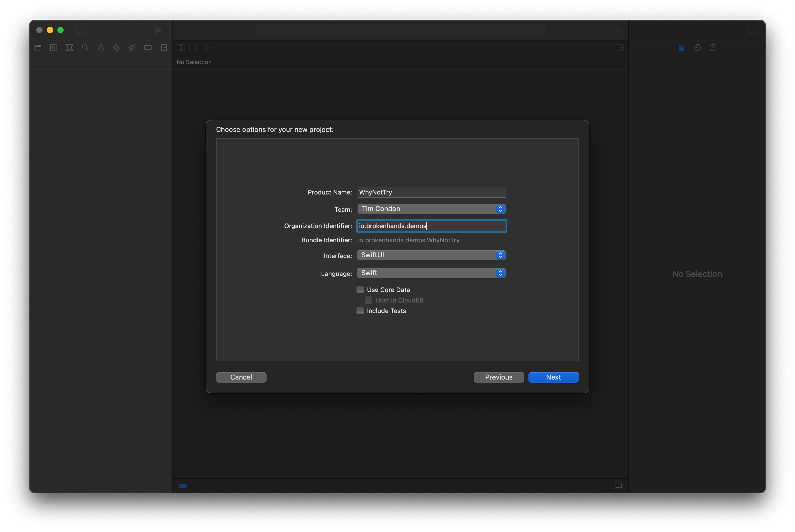The image size is (795, 532).
Task: Toggle the Use Core Data checkbox
Action: tap(360, 290)
